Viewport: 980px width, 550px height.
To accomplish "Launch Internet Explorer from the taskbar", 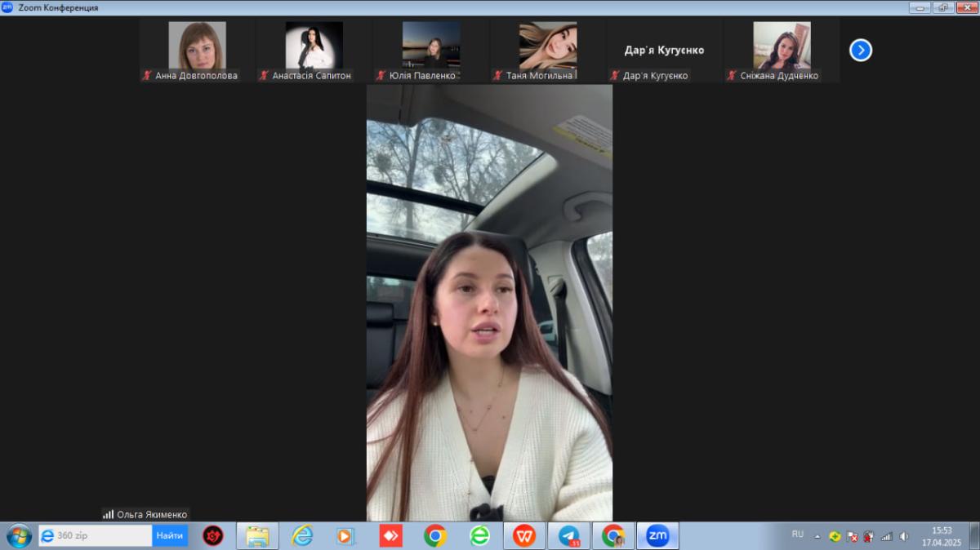I will 302,536.
